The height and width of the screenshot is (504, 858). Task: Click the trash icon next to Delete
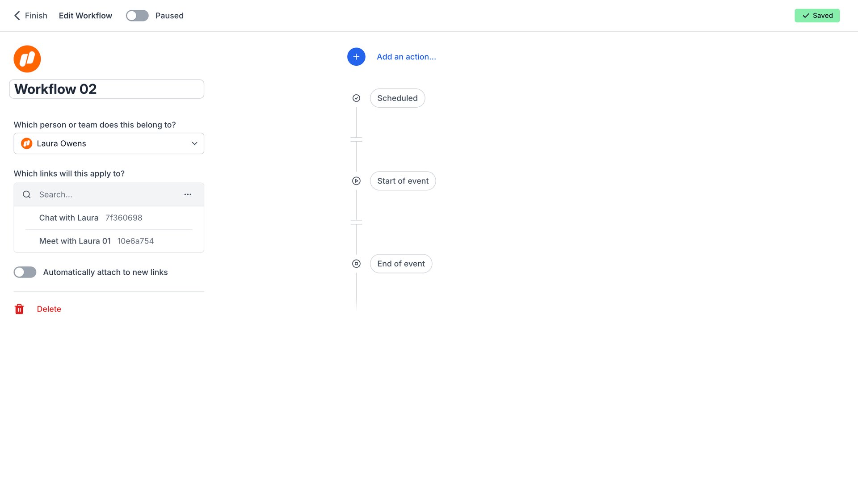(19, 309)
